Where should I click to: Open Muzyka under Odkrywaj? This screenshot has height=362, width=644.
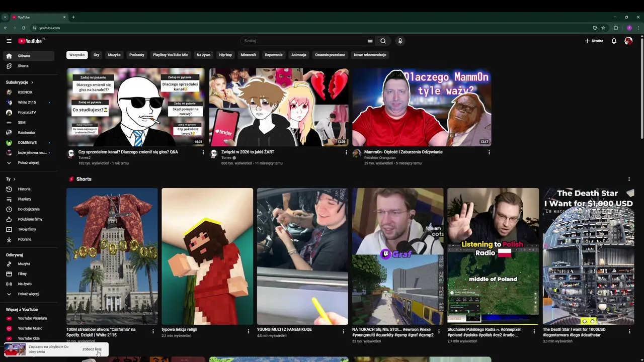point(28,263)
